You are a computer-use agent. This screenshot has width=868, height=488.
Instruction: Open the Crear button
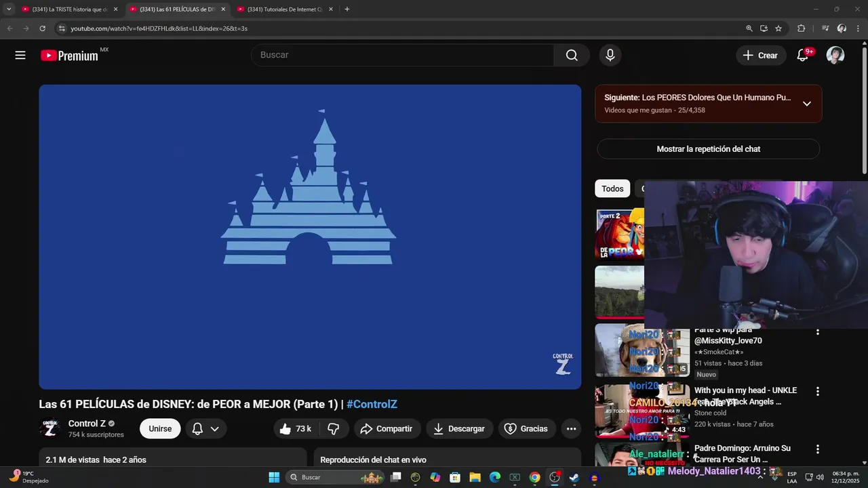click(760, 56)
